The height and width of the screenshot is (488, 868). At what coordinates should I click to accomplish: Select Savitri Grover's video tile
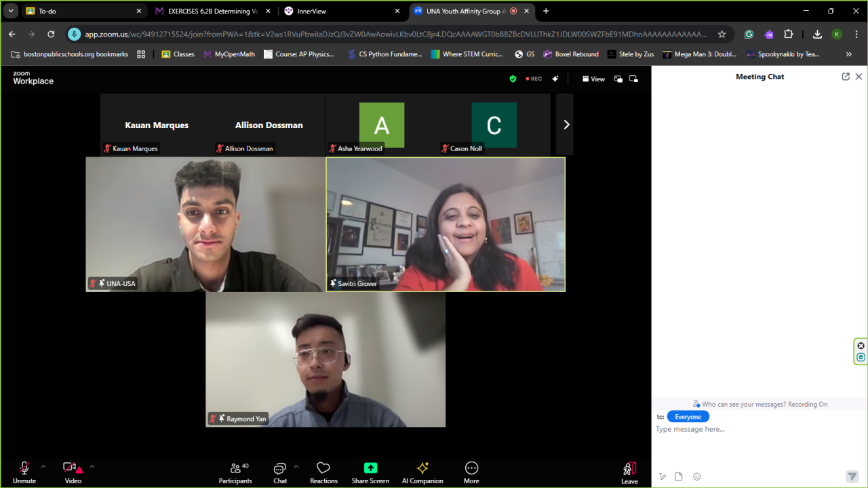tap(446, 224)
